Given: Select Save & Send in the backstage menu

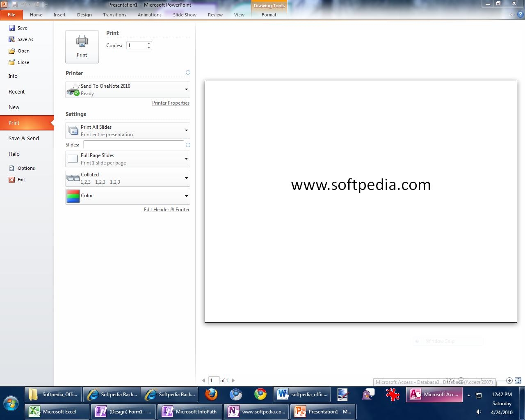Looking at the screenshot, I should pos(24,139).
